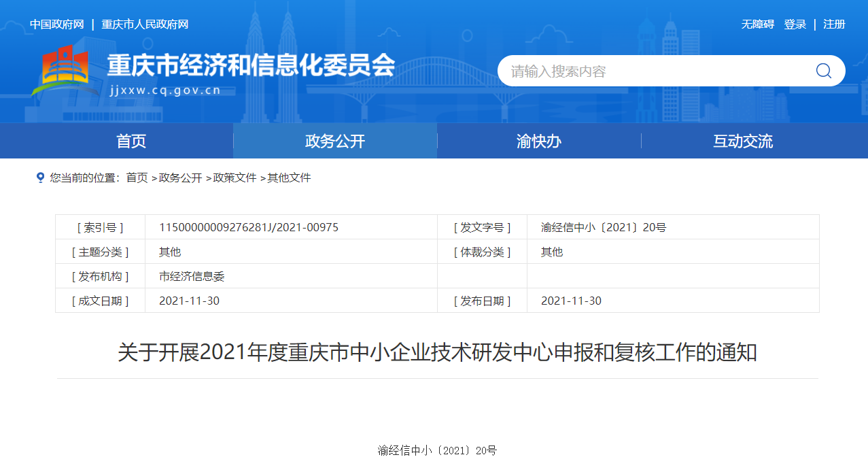Viewport: 868px width, 472px height.
Task: Type in the search content input field
Action: [653, 71]
